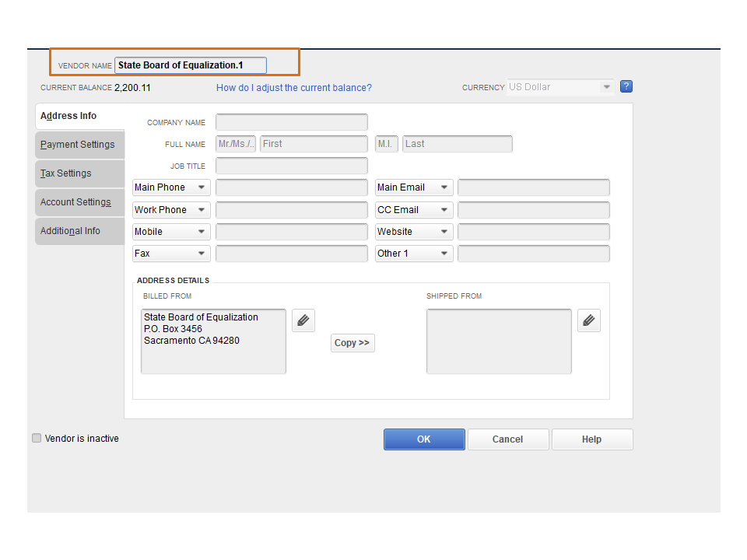Select the current balance value 2,200.11
The image size is (747, 560).
(132, 88)
